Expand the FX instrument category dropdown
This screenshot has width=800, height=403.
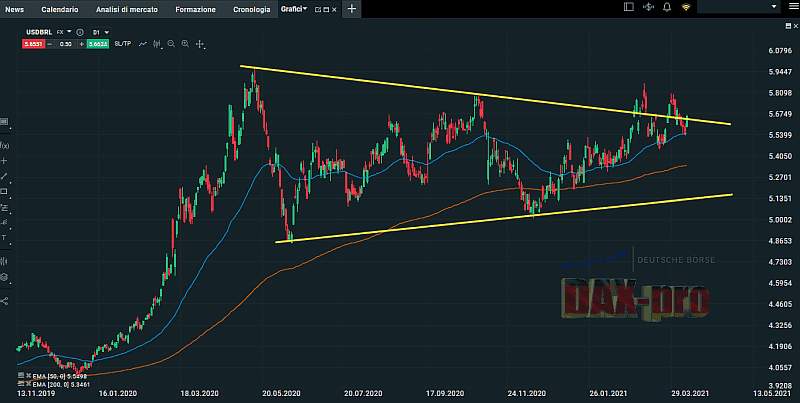pyautogui.click(x=63, y=32)
